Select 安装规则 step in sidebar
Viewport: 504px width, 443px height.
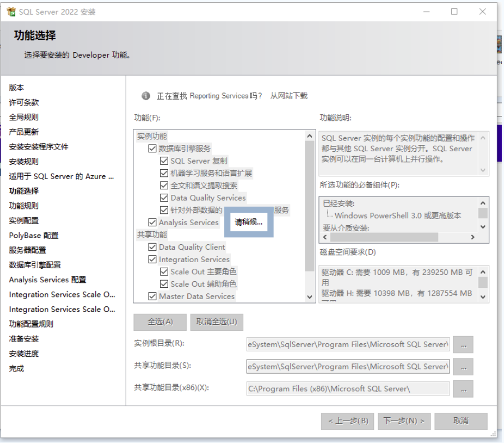pyautogui.click(x=24, y=161)
